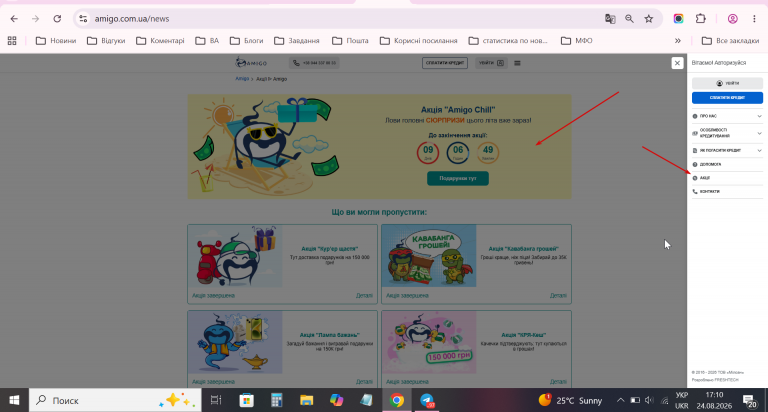Open the 'Корисні посилання' bookmarks folder

tap(418, 41)
